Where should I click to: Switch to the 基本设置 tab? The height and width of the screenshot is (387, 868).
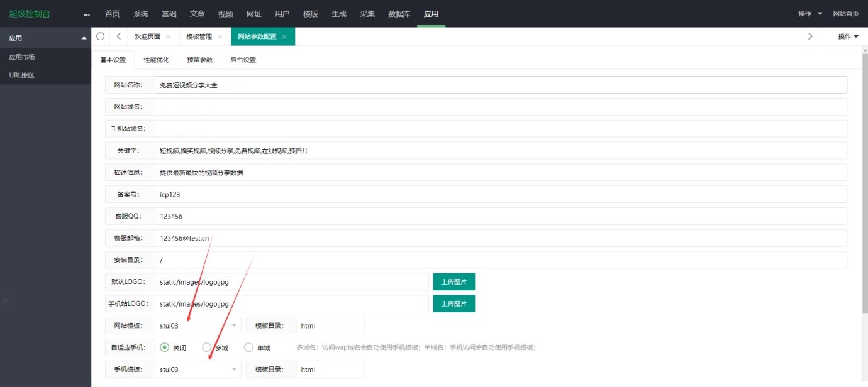click(x=113, y=60)
